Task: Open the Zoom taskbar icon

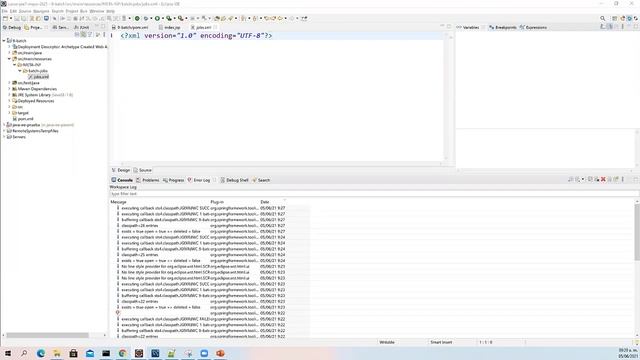Action: tap(204, 353)
